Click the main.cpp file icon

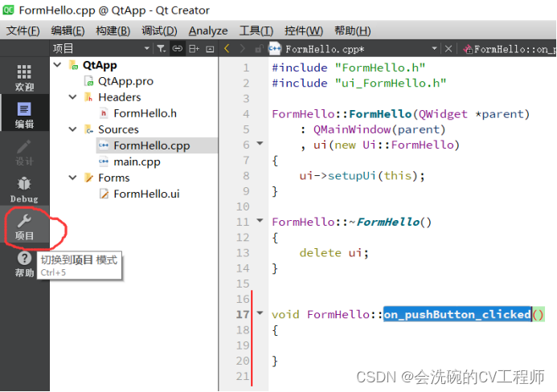(x=104, y=161)
